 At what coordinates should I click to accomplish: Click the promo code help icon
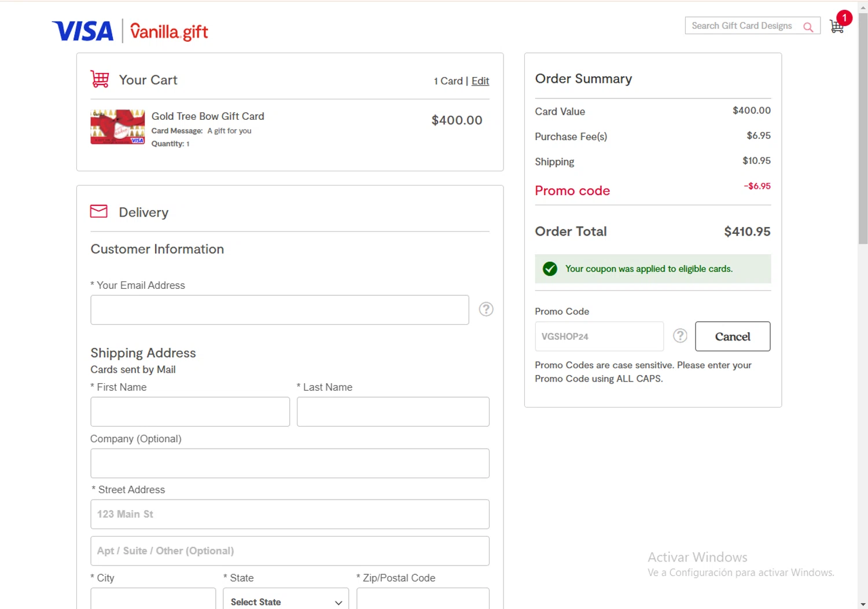pyautogui.click(x=680, y=336)
